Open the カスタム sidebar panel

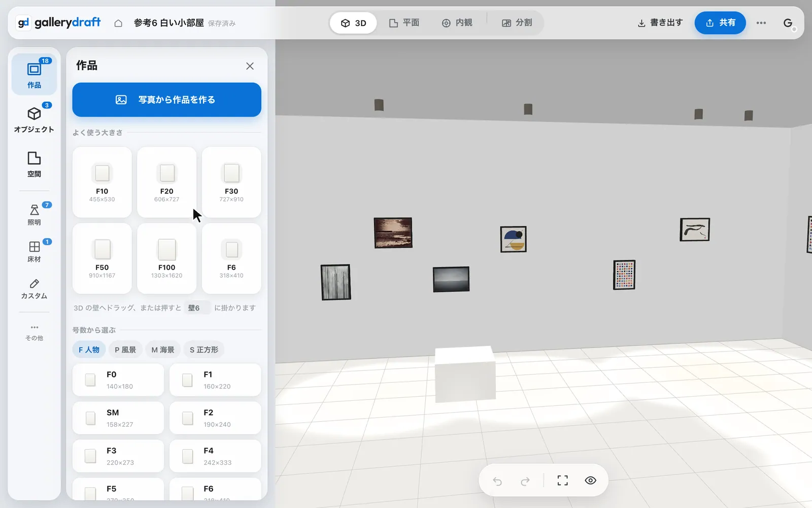click(x=34, y=288)
